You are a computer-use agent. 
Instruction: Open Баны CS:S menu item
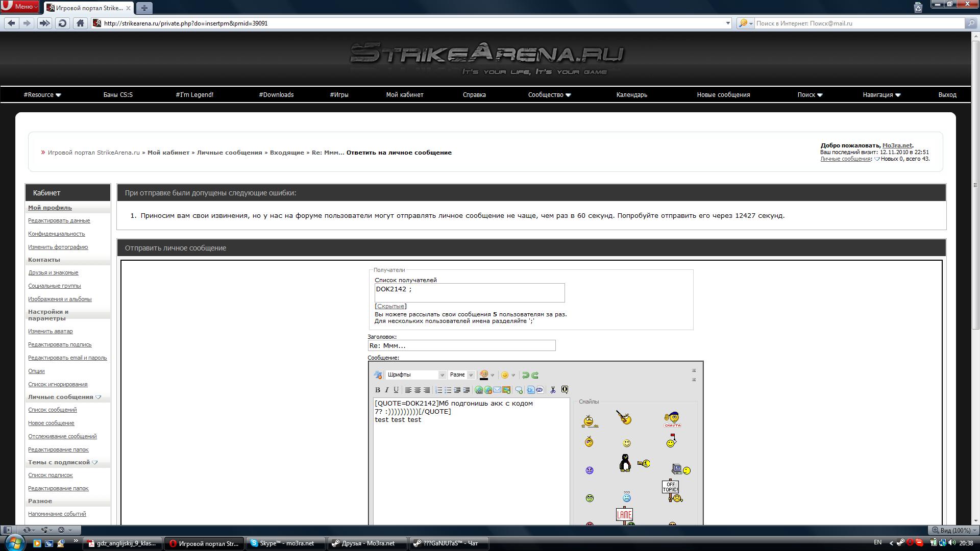pos(118,95)
